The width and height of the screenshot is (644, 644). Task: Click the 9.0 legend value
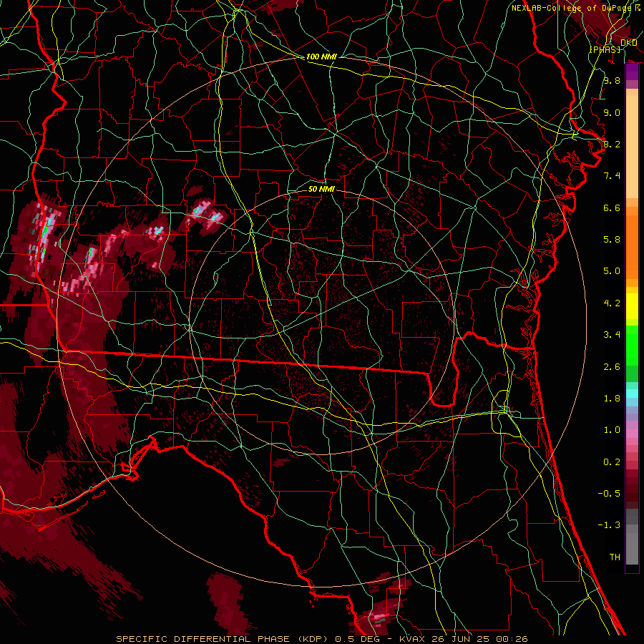(612, 112)
